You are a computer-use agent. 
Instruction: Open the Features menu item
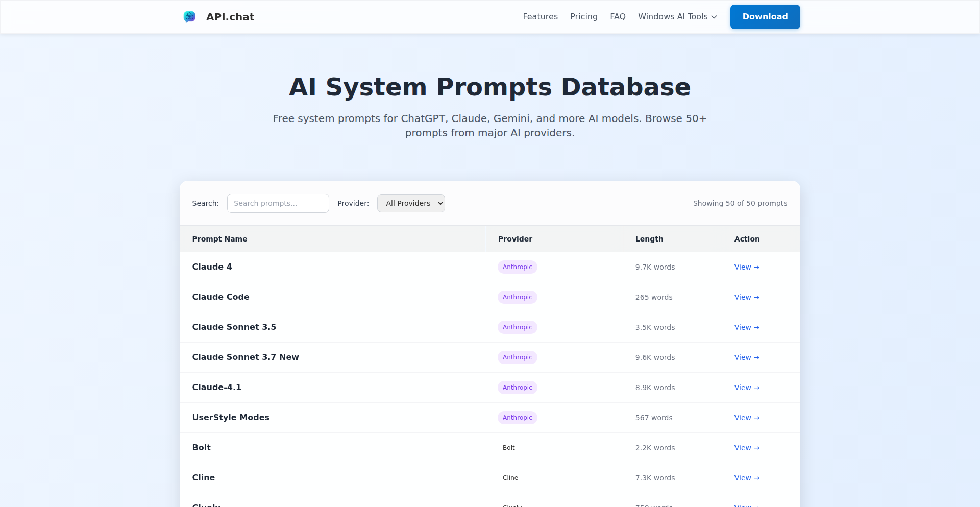540,17
